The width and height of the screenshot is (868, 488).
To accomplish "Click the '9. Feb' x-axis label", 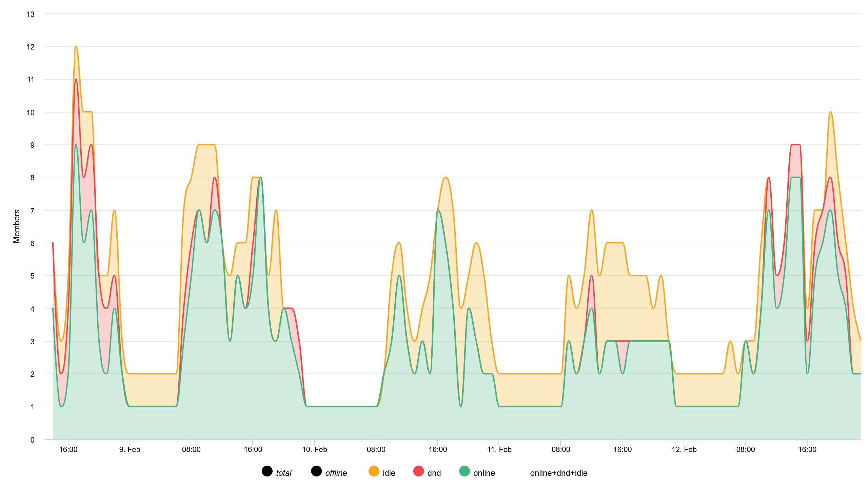I will coord(130,450).
